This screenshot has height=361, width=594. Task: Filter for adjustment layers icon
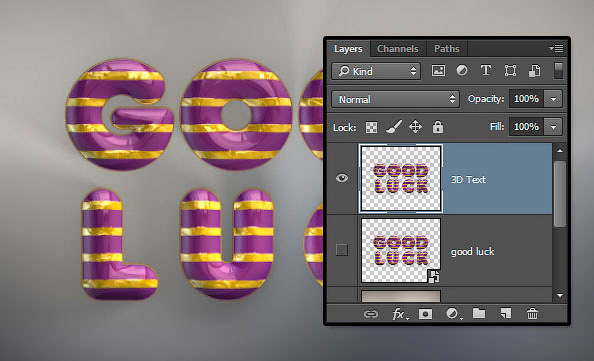point(462,71)
